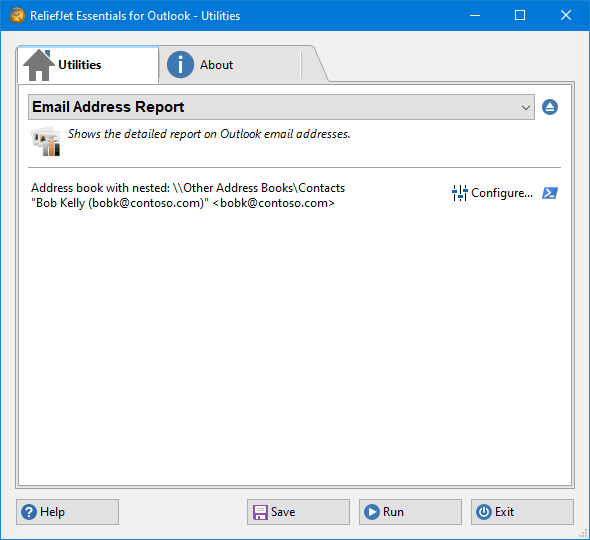590x540 pixels.
Task: Click the blue info icon on About tab
Action: click(180, 65)
